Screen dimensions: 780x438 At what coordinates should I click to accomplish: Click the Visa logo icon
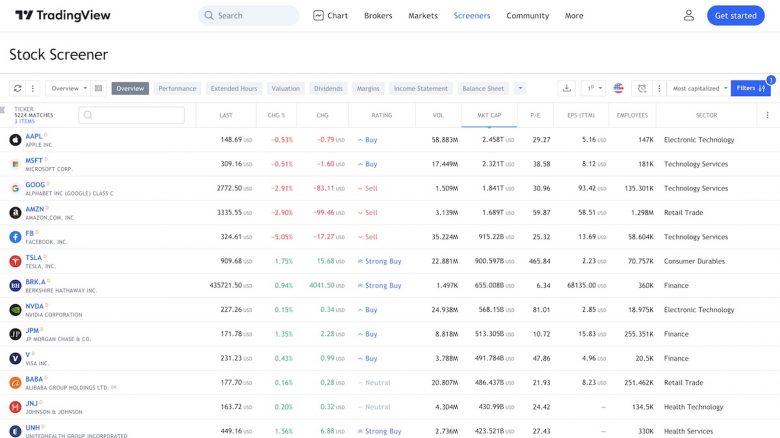tap(15, 358)
